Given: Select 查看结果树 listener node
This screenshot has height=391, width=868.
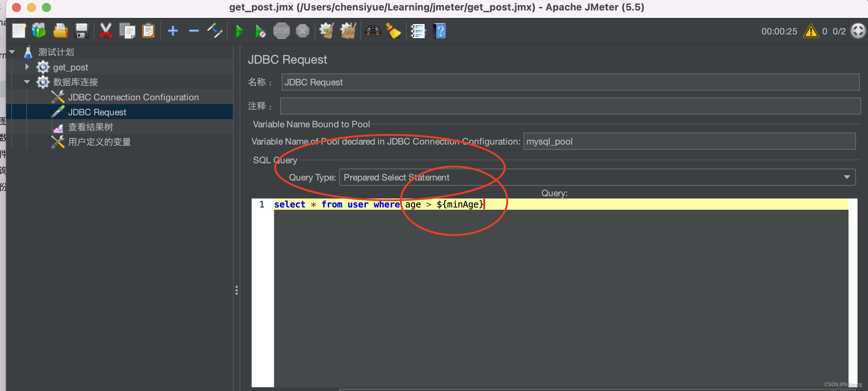Looking at the screenshot, I should point(90,127).
